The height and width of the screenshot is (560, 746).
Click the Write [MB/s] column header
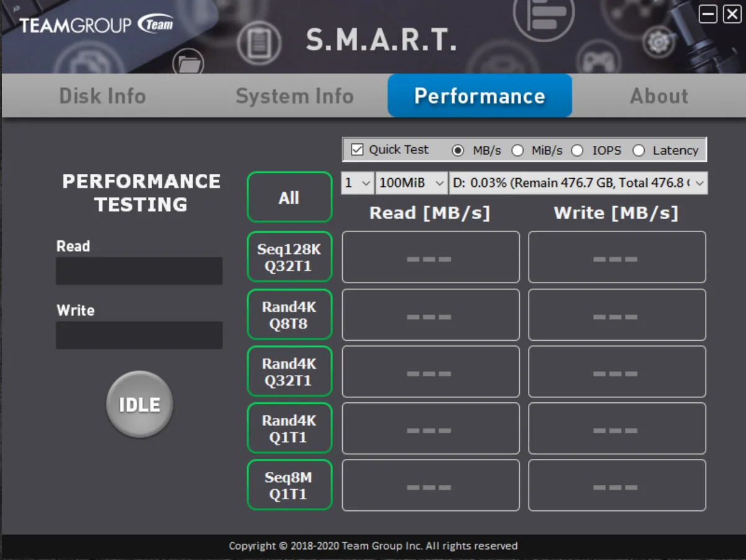pos(616,213)
